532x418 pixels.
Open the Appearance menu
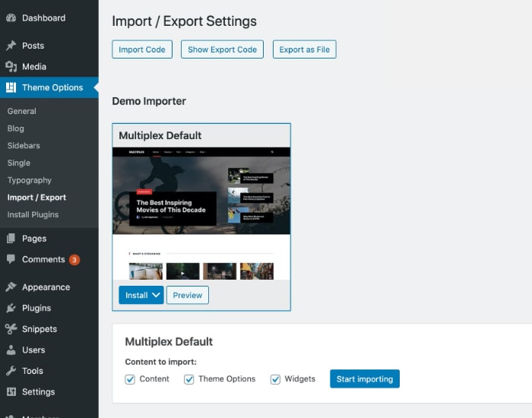[49, 287]
